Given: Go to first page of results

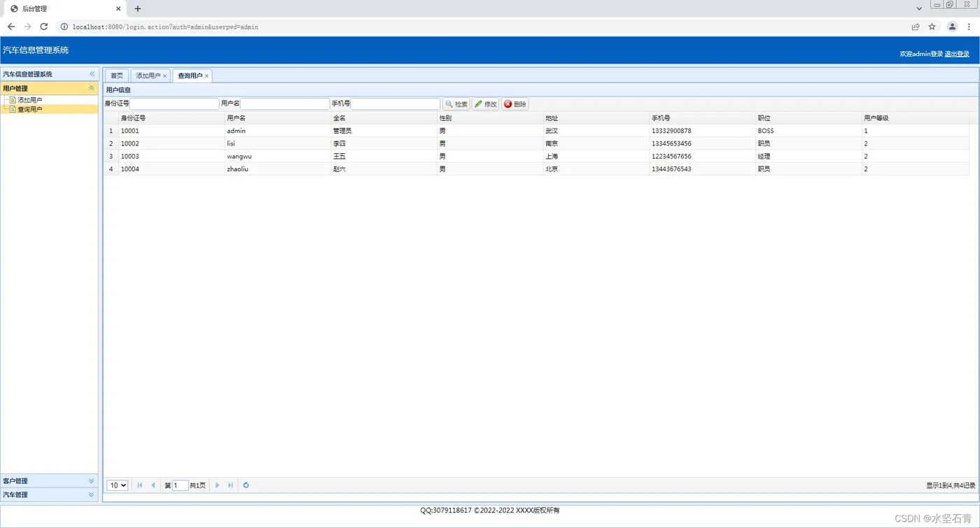Looking at the screenshot, I should (x=140, y=485).
